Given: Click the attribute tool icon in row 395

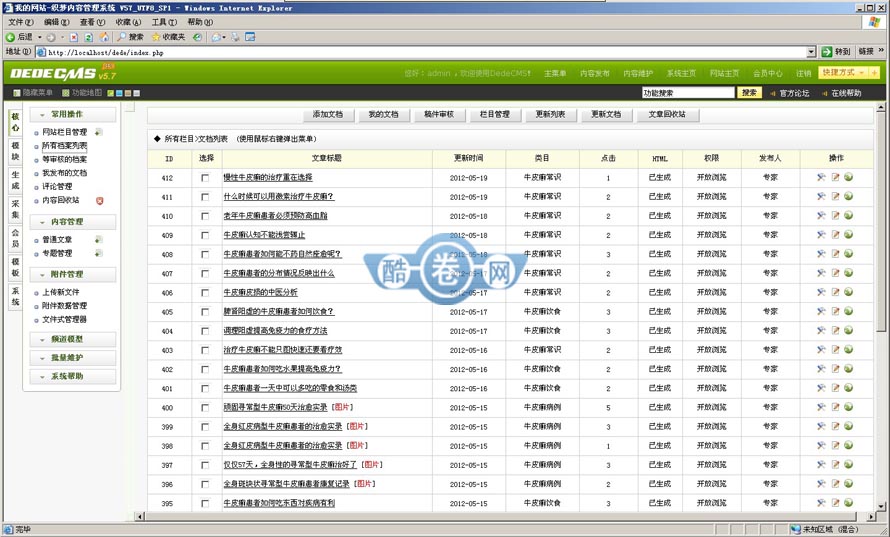Looking at the screenshot, I should 821,503.
